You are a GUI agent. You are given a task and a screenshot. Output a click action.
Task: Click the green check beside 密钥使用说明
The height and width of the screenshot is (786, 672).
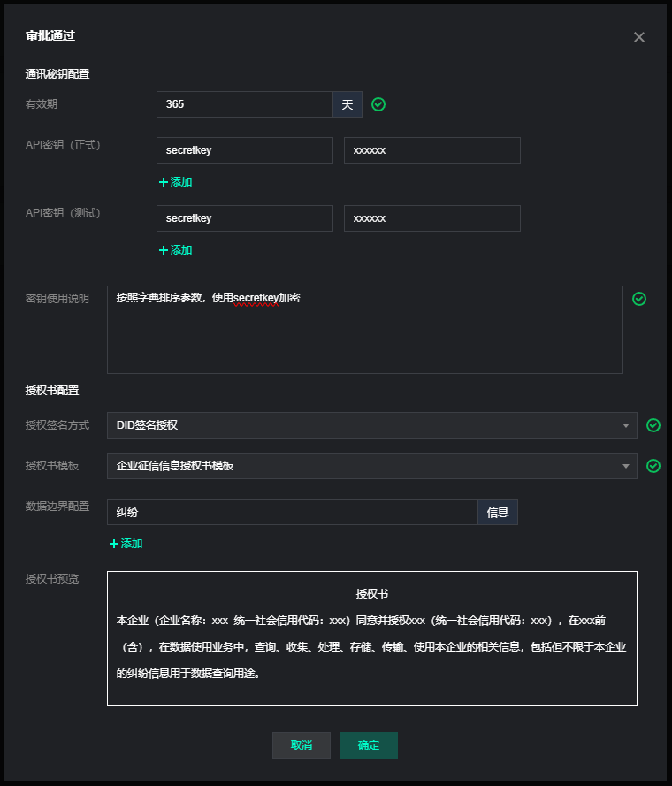coord(639,299)
